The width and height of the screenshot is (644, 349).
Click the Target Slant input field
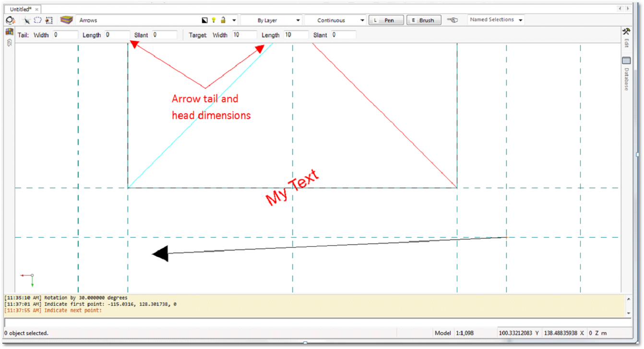pos(344,35)
